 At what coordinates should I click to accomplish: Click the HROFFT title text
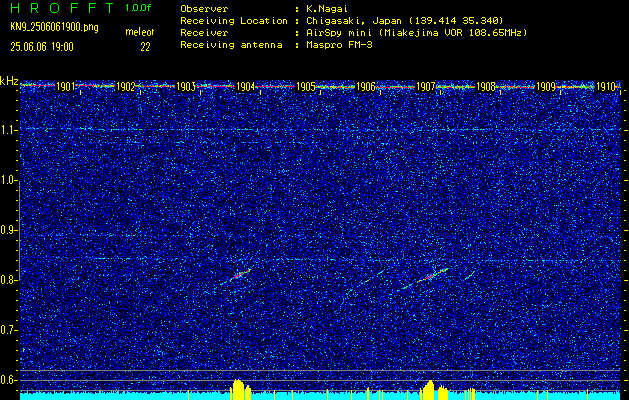point(62,8)
